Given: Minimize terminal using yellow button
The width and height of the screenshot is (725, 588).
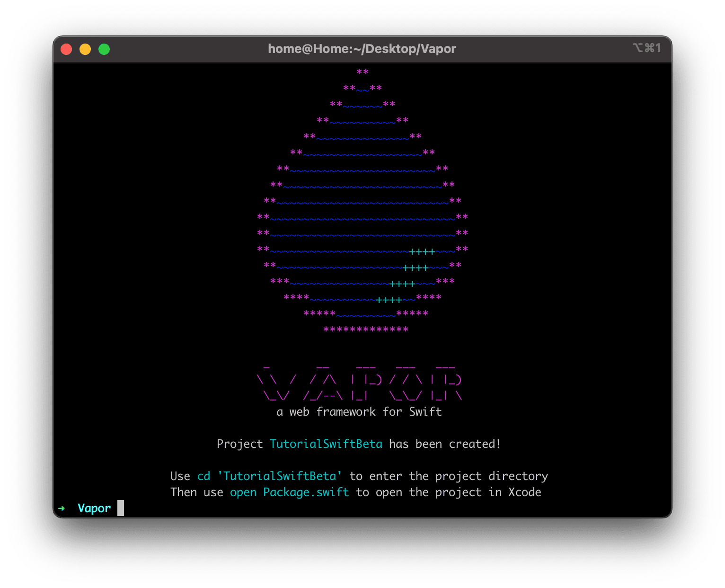Looking at the screenshot, I should point(85,49).
